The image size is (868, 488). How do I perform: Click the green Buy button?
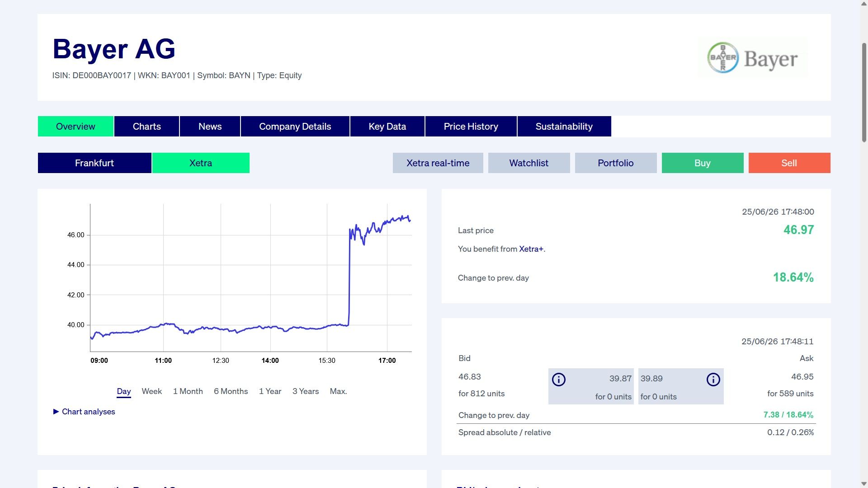tap(703, 163)
